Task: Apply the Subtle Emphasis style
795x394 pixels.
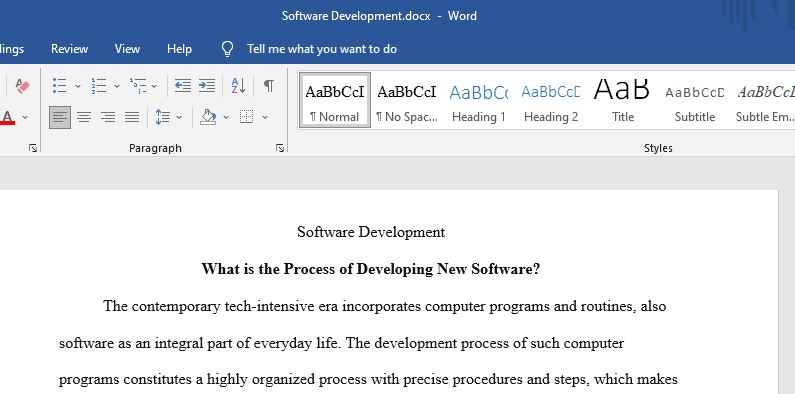Action: [x=765, y=100]
